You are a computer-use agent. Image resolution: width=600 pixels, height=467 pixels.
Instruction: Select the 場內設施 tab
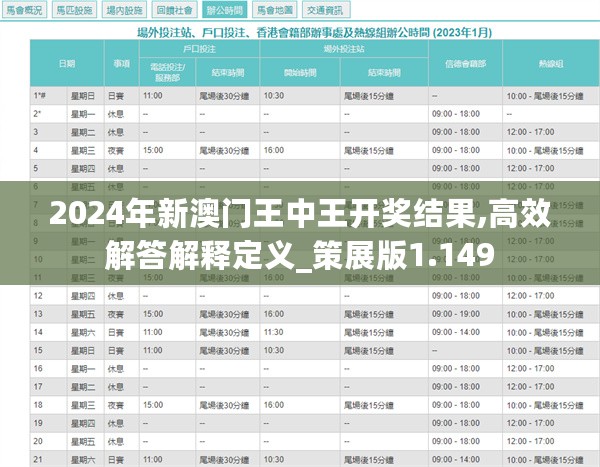tap(124, 10)
